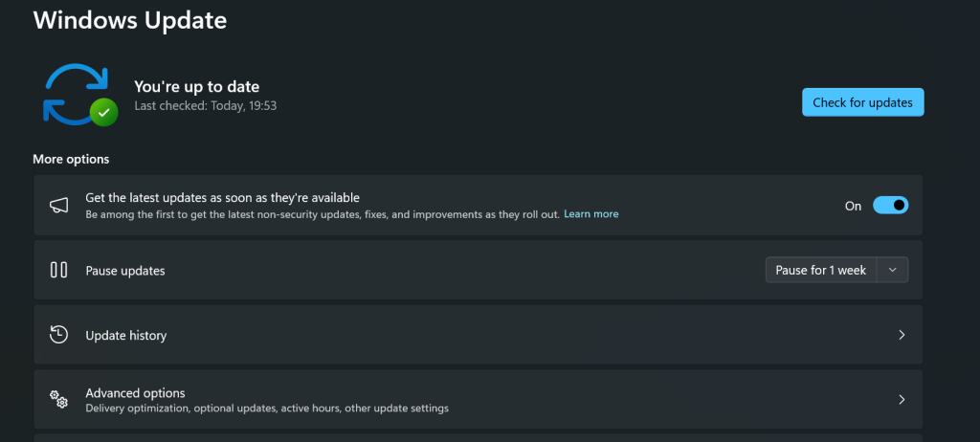Turn off the latest updates toggle switch
The width and height of the screenshot is (980, 442).
coord(890,205)
